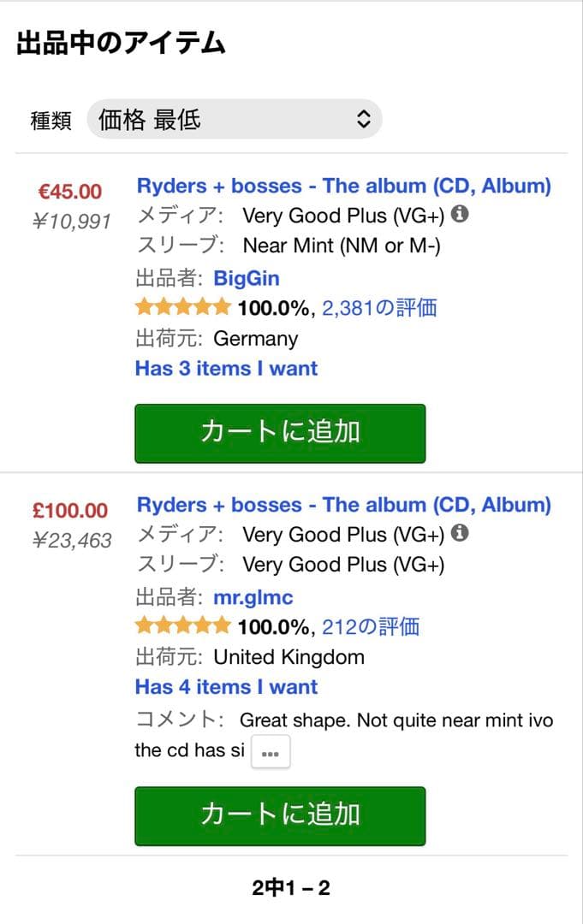583x924 pixels.
Task: Click the chevron on the sort selector
Action: click(363, 118)
